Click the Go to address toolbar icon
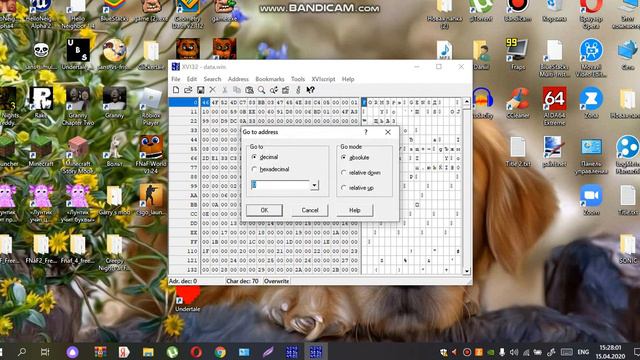This screenshot has width=640, height=360. (x=286, y=90)
